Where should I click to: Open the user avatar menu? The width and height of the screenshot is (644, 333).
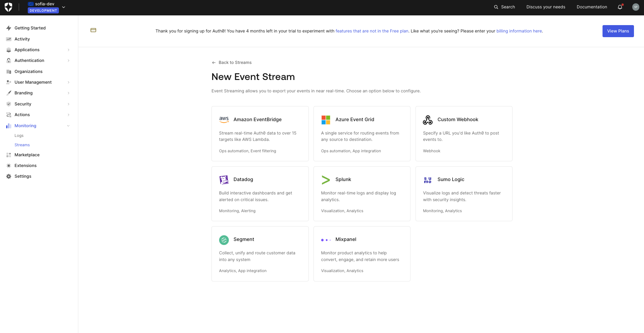(636, 7)
